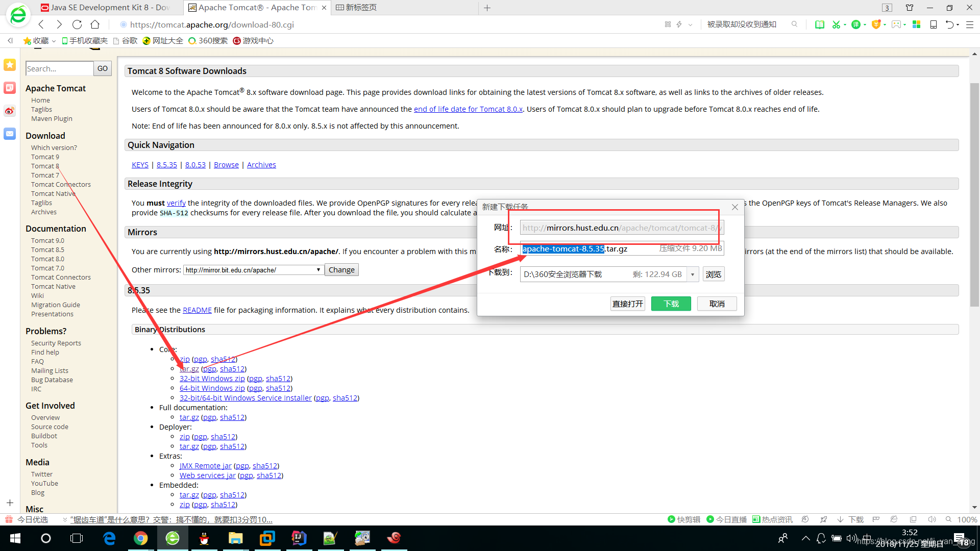
Task: Open the red news sidebar icon
Action: pyautogui.click(x=10, y=88)
